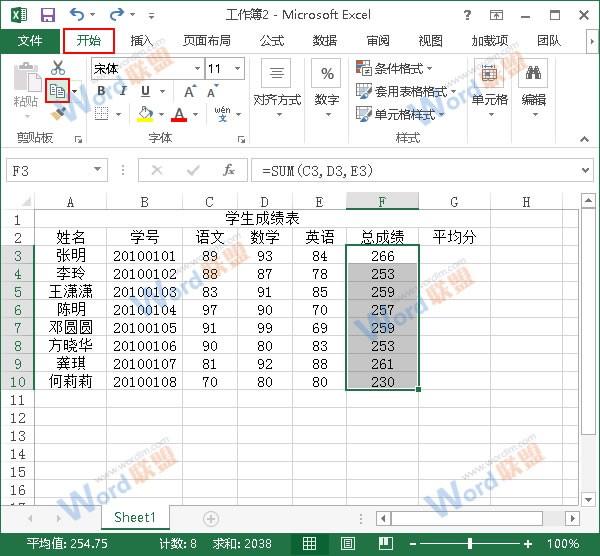Open the font size dropdown showing 11
The height and width of the screenshot is (556, 600).
(x=237, y=68)
